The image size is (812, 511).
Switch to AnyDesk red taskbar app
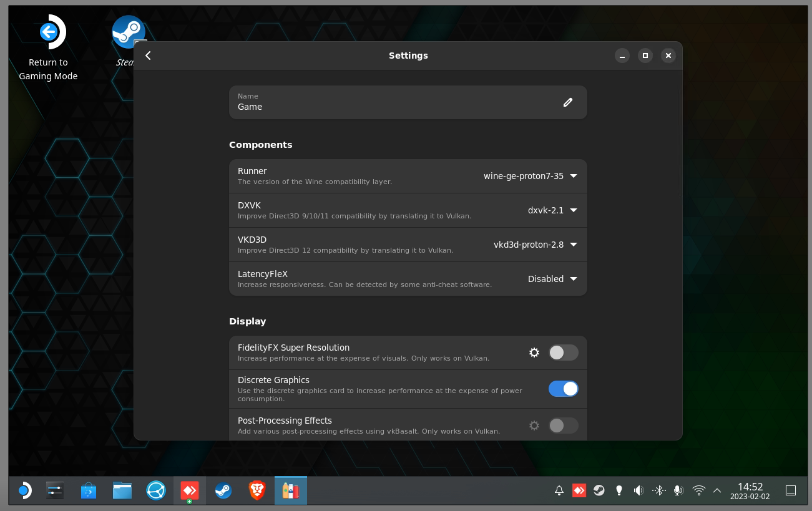(x=189, y=491)
